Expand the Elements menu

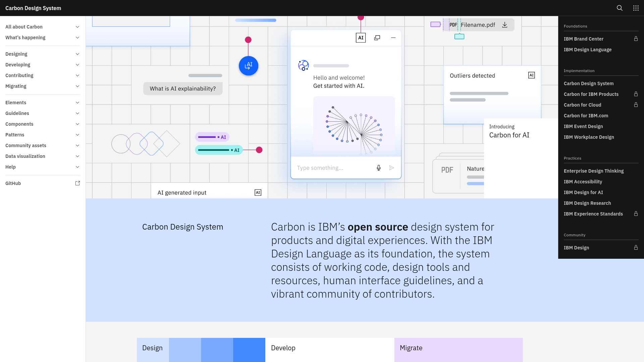click(43, 103)
